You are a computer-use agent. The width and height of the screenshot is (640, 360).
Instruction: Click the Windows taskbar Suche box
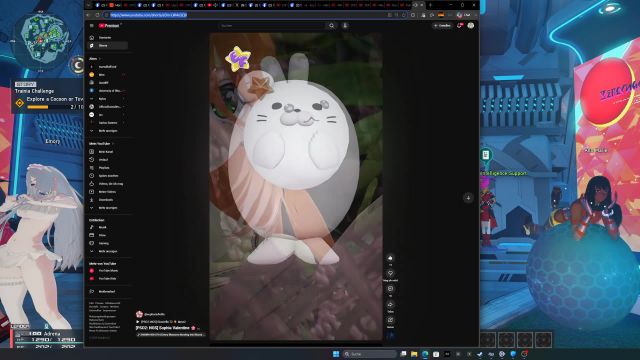369,354
